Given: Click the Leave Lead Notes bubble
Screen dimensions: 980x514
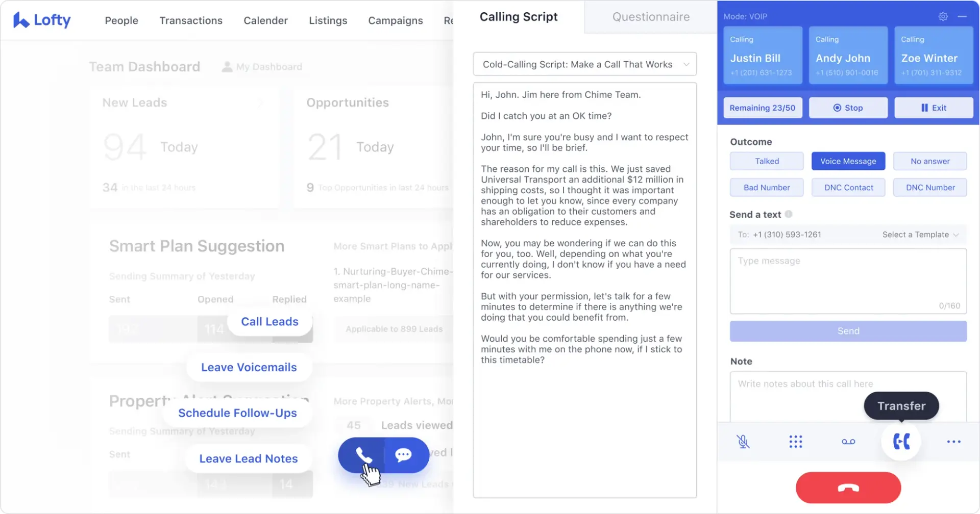Looking at the screenshot, I should coord(249,459).
